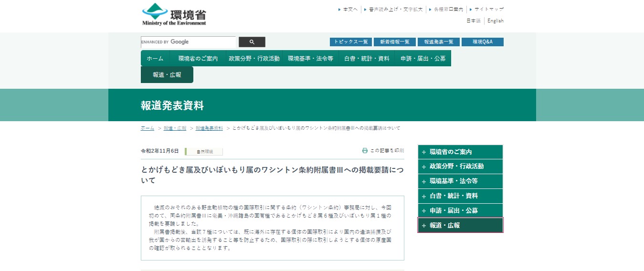Open 音声読み上げ・文字拡大 link
This screenshot has height=271, width=644.
[x=396, y=9]
